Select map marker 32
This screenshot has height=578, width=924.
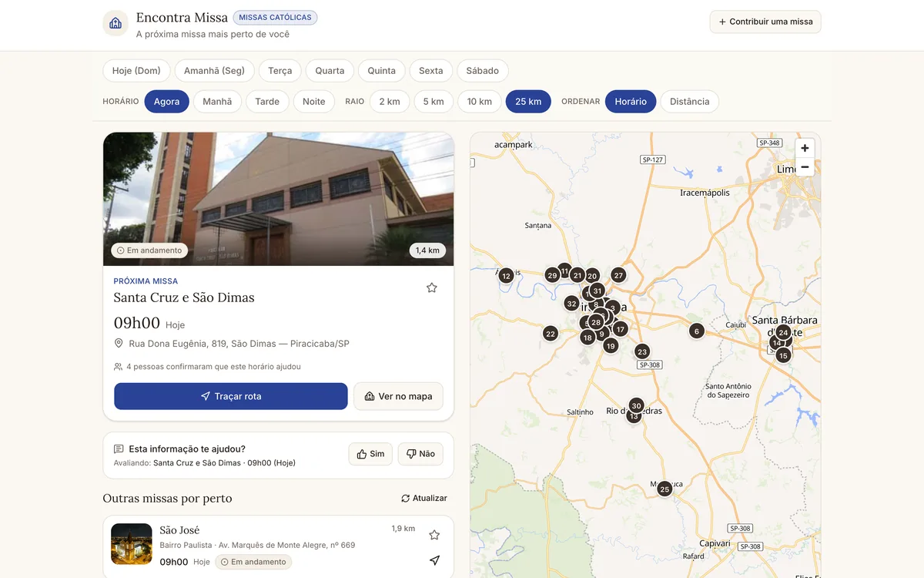pyautogui.click(x=571, y=304)
